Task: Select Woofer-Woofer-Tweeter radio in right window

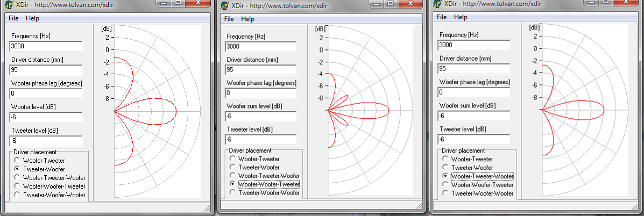Action: pyautogui.click(x=445, y=185)
